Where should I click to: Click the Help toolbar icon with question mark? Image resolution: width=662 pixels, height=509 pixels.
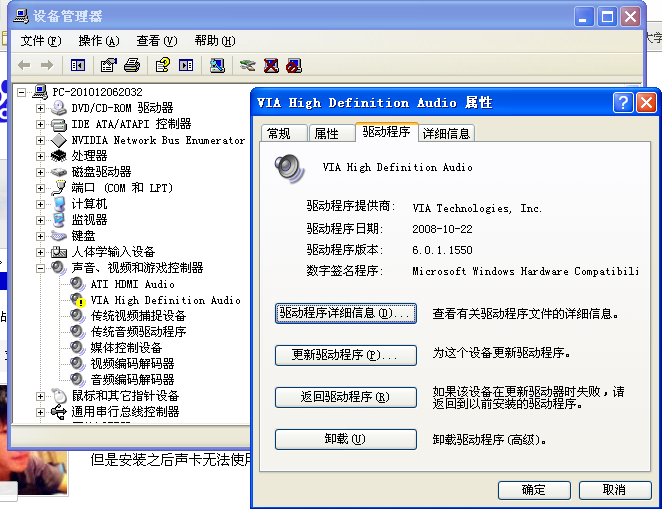(163, 65)
